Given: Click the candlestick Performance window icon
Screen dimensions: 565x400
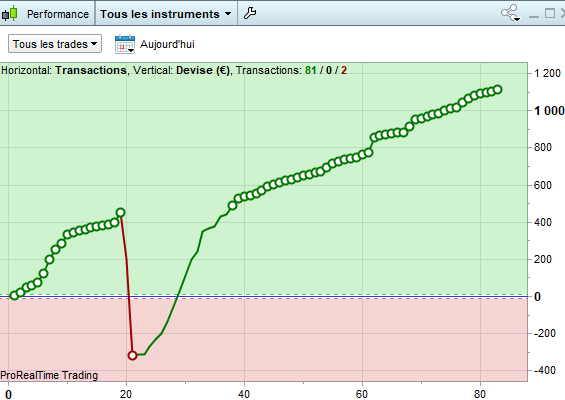Looking at the screenshot, I should tap(10, 13).
